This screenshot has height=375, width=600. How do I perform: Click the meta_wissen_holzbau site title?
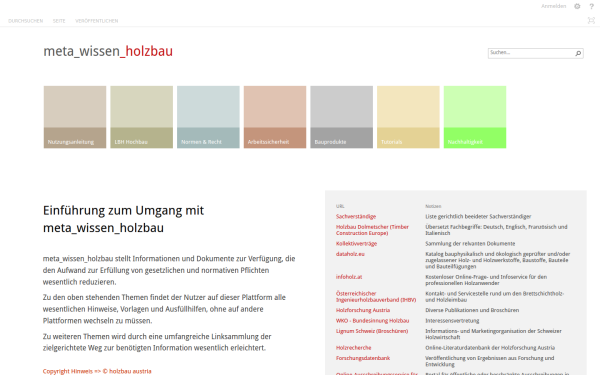click(108, 51)
